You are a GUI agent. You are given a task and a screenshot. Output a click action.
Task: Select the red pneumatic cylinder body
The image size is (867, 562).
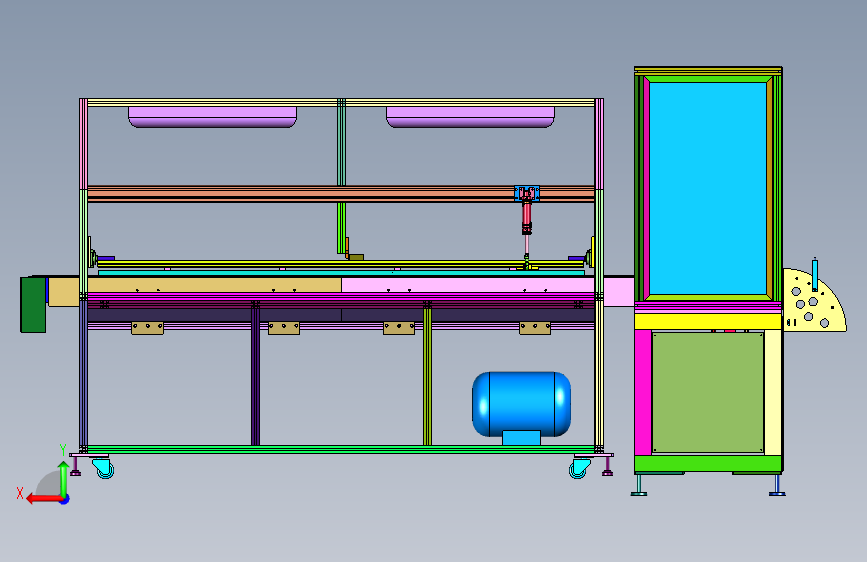(526, 218)
